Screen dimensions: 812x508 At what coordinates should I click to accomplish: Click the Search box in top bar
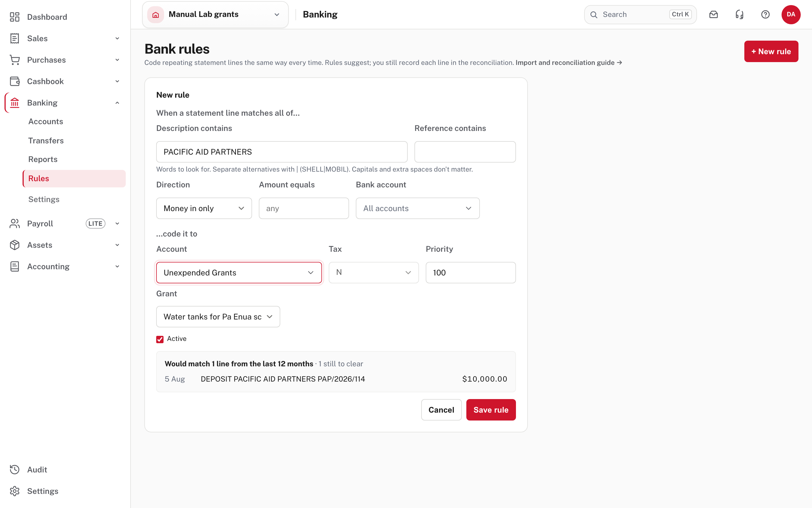click(x=640, y=14)
